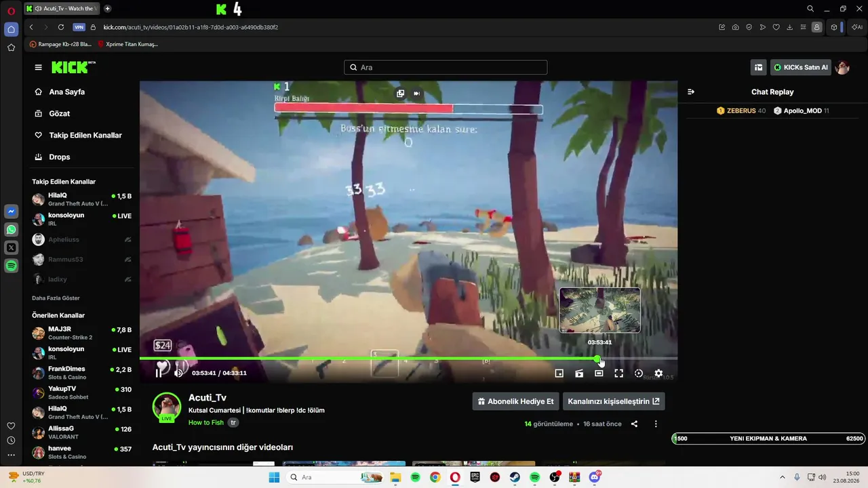
Task: Open YakupTV channel
Action: click(81, 392)
